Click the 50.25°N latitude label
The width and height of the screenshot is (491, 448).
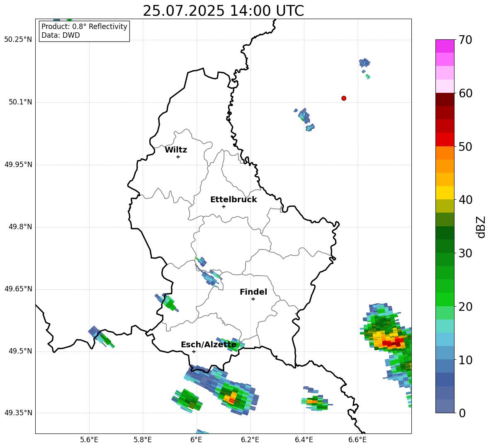point(18,40)
